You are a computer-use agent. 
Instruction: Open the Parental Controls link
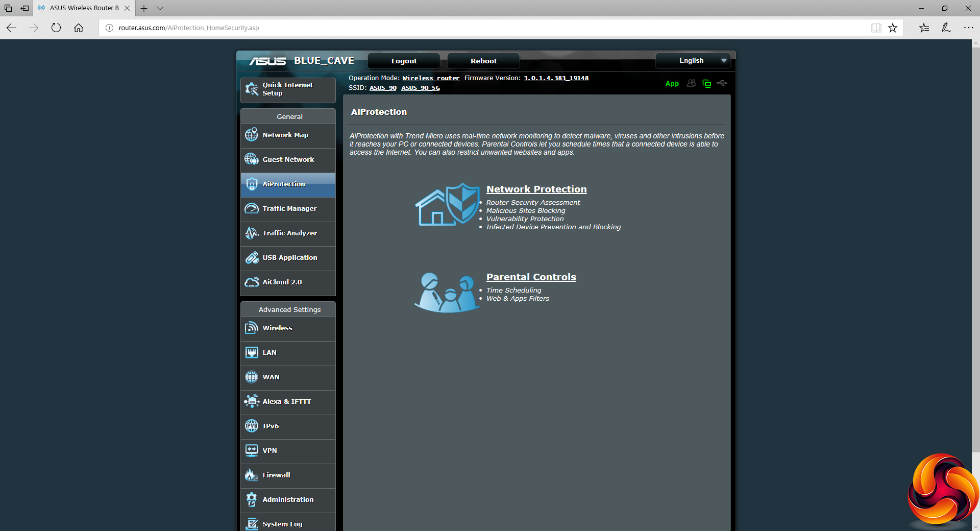coord(531,277)
